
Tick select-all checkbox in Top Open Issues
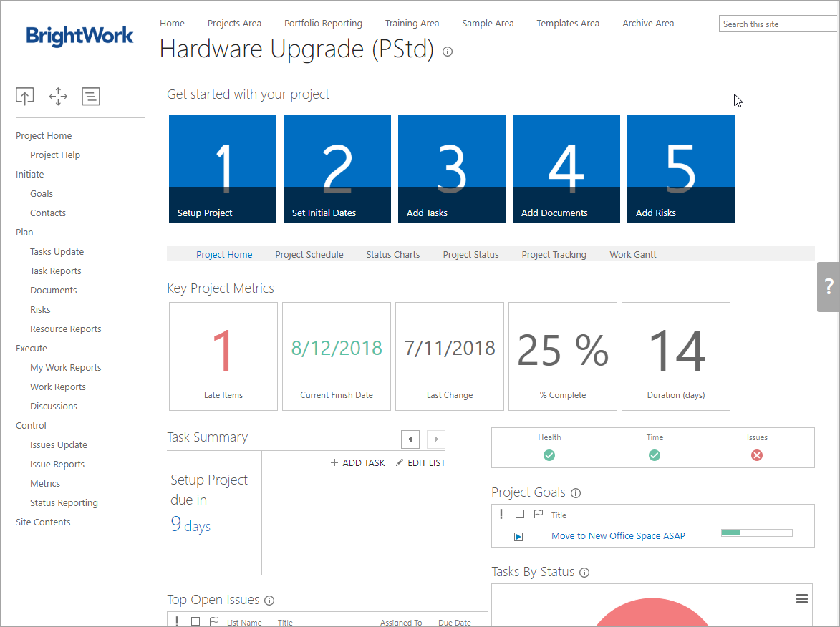pyautogui.click(x=195, y=621)
